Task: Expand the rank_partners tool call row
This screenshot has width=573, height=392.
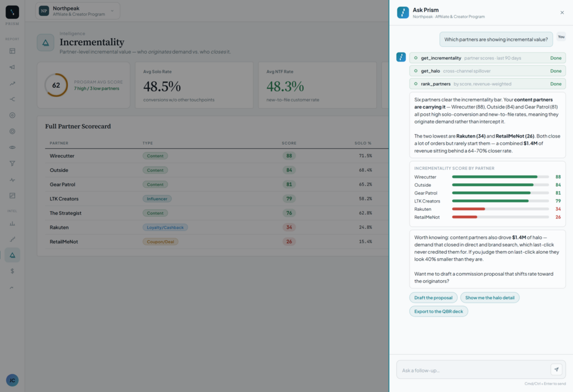Action: click(487, 84)
